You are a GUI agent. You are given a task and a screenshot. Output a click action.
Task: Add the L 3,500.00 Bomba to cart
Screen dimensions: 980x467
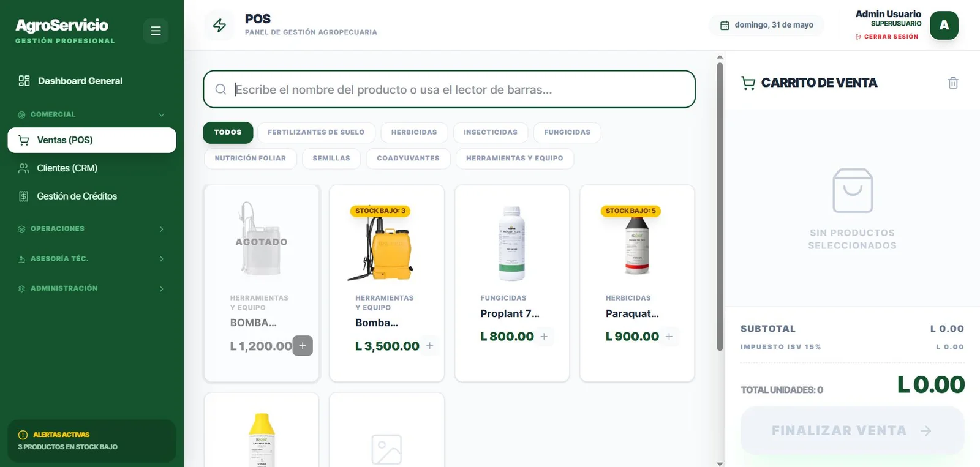430,346
